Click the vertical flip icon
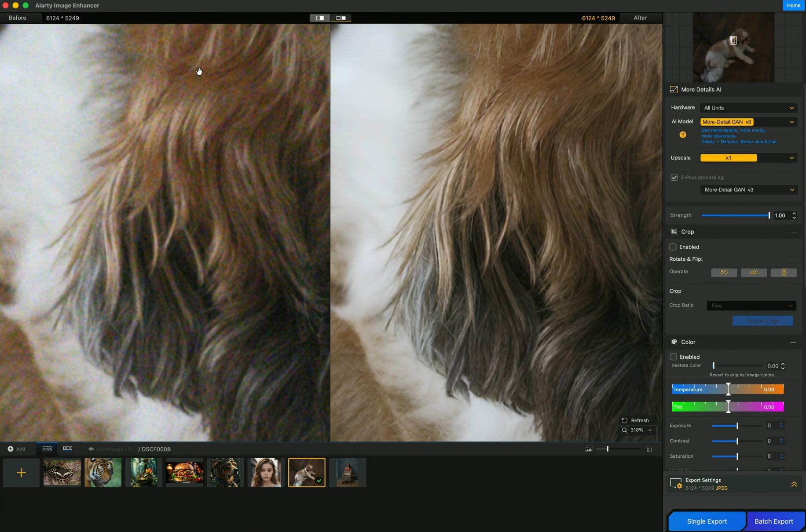Viewport: 806px width, 532px height. point(784,273)
